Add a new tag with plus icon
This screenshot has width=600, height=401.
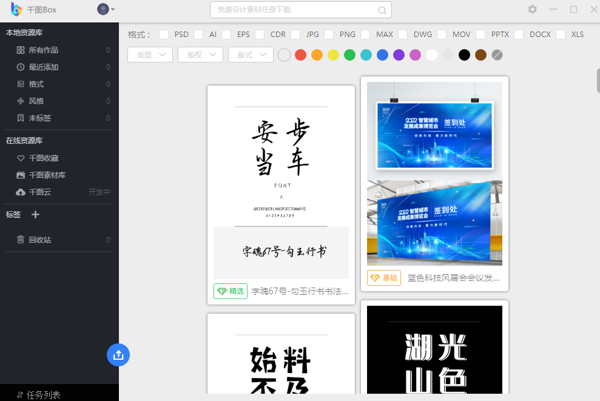click(35, 214)
